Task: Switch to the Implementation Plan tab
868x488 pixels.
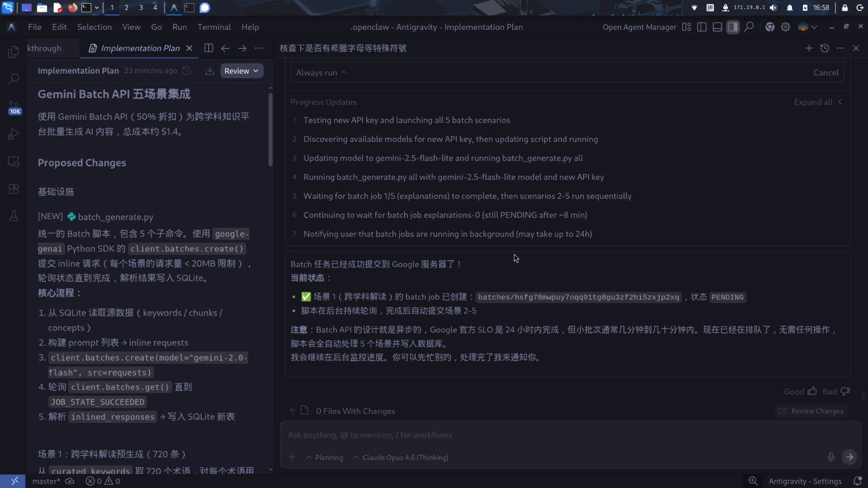Action: coord(139,48)
